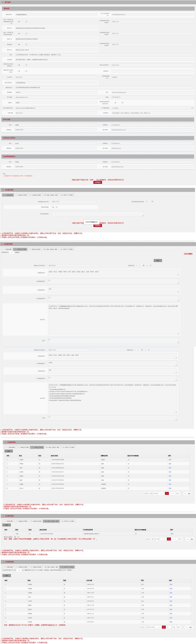Open 查看 for staff born 1991-10-15
Viewport: 196px width, 644px height.
171,618
